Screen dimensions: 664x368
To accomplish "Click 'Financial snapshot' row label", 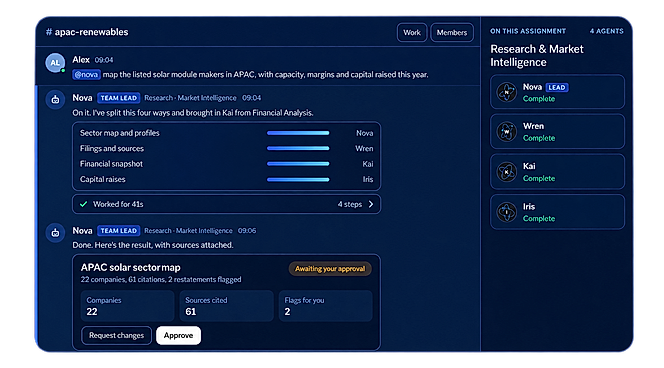I will tap(111, 164).
